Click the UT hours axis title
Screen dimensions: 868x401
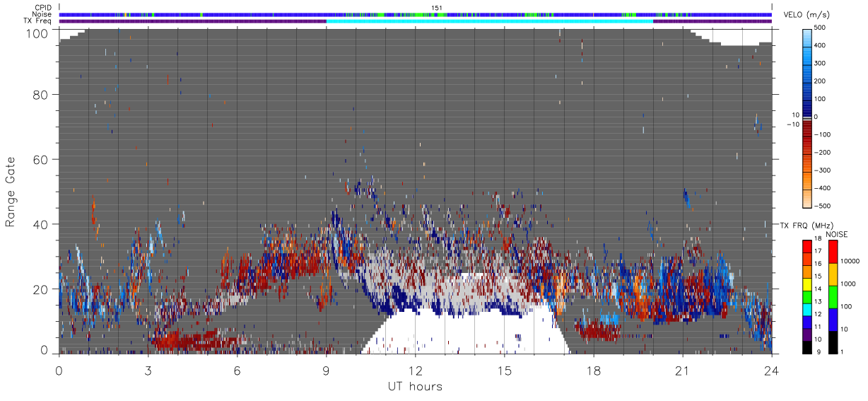tap(415, 386)
